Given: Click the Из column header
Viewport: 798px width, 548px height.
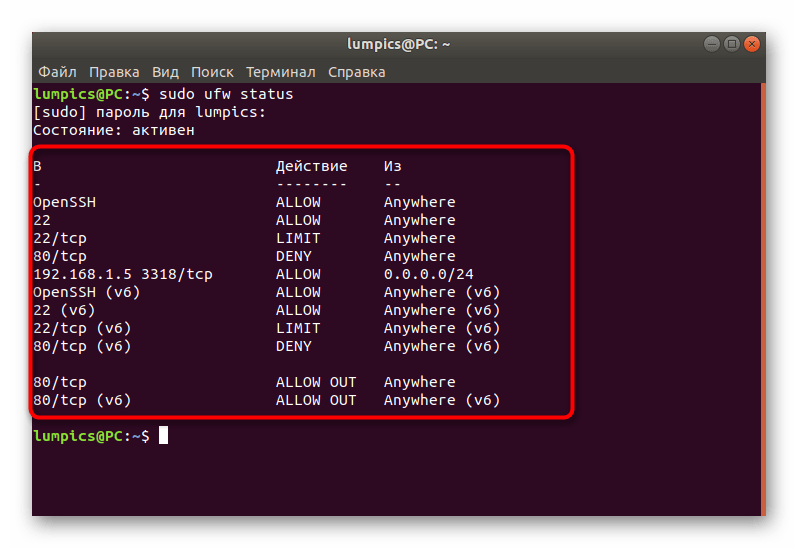Looking at the screenshot, I should pos(392,166).
